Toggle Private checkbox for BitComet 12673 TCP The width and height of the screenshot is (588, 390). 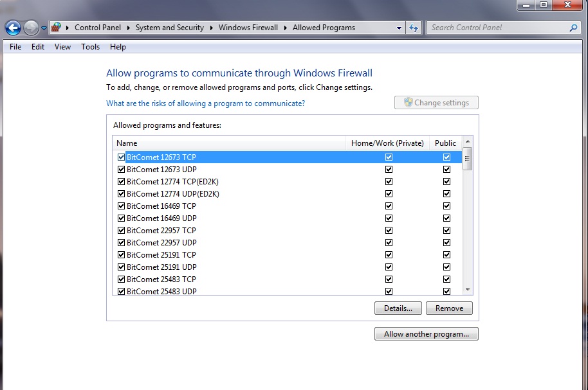(x=389, y=157)
